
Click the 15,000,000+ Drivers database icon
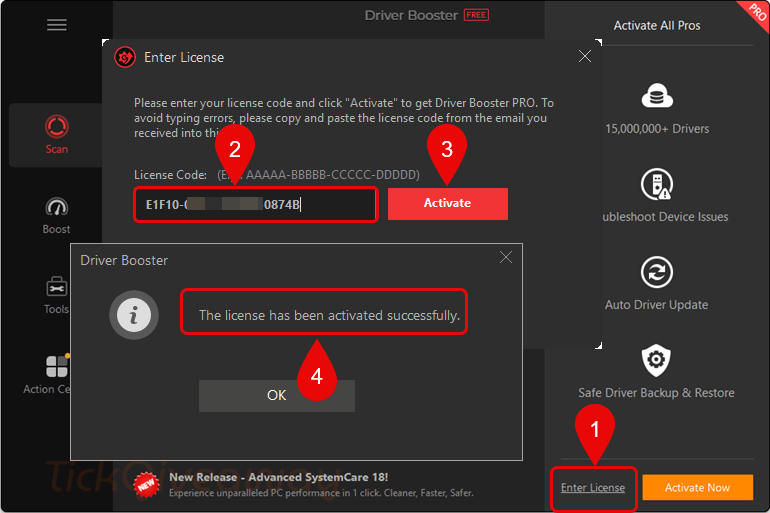click(x=656, y=97)
